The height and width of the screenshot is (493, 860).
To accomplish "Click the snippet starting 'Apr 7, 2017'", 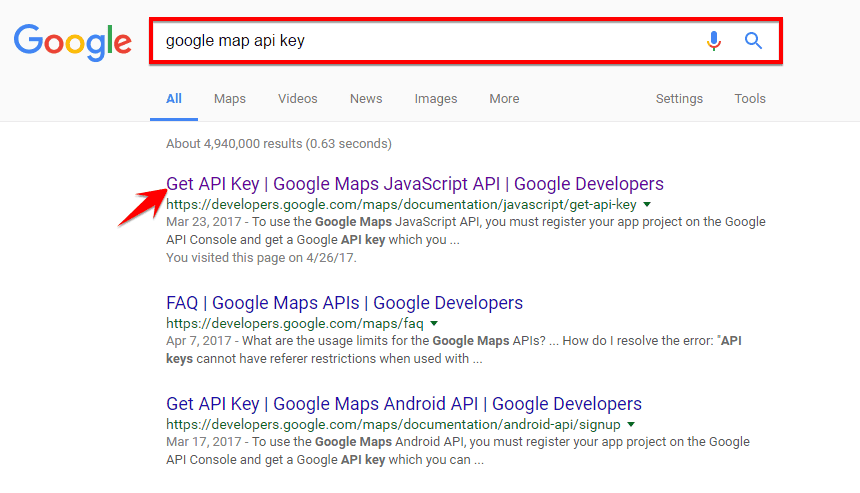I will pyautogui.click(x=454, y=350).
